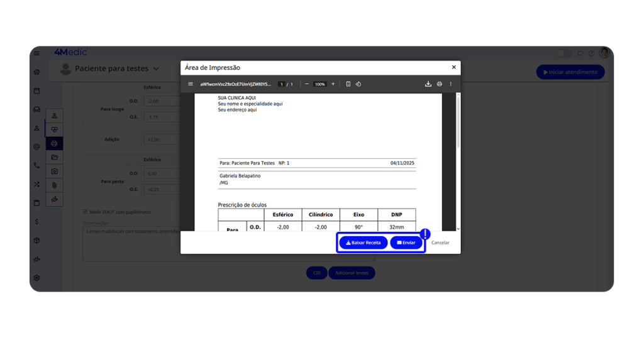Screen dimensions: 644x338
Task: Click Cancelar in the print dialog
Action: coord(440,243)
